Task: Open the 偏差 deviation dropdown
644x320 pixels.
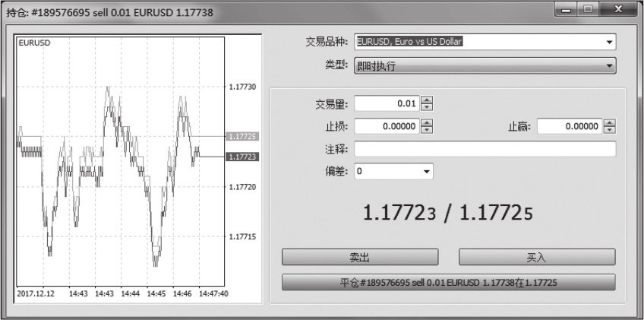Action: pos(427,171)
